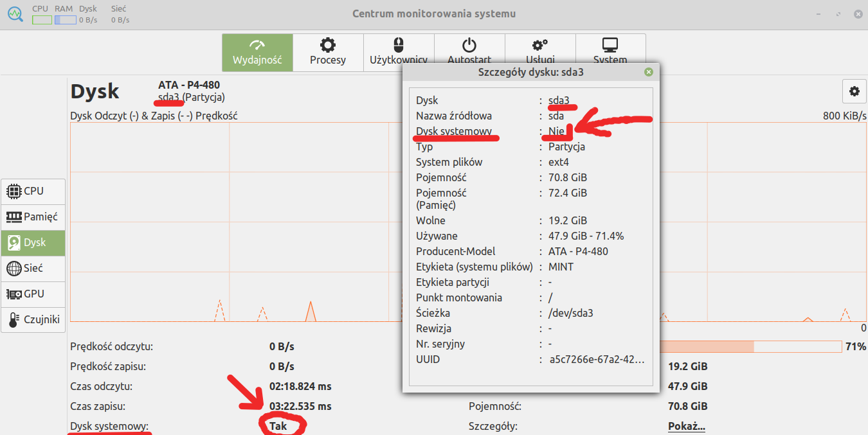Click the ATA - P4-480 device title
The height and width of the screenshot is (435, 868).
pyautogui.click(x=189, y=85)
